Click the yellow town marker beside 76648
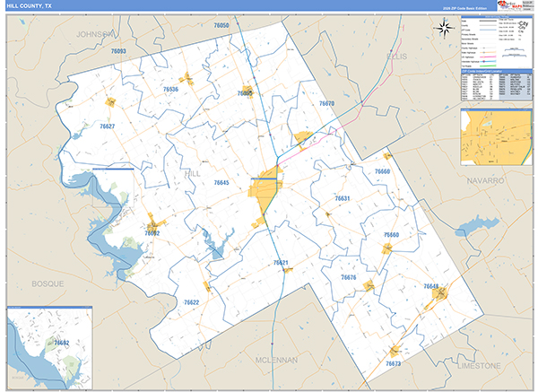 pyautogui.click(x=440, y=293)
